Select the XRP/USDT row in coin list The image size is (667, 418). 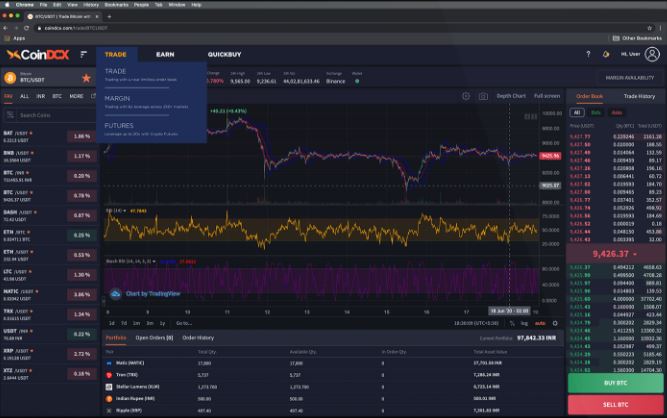click(x=49, y=354)
